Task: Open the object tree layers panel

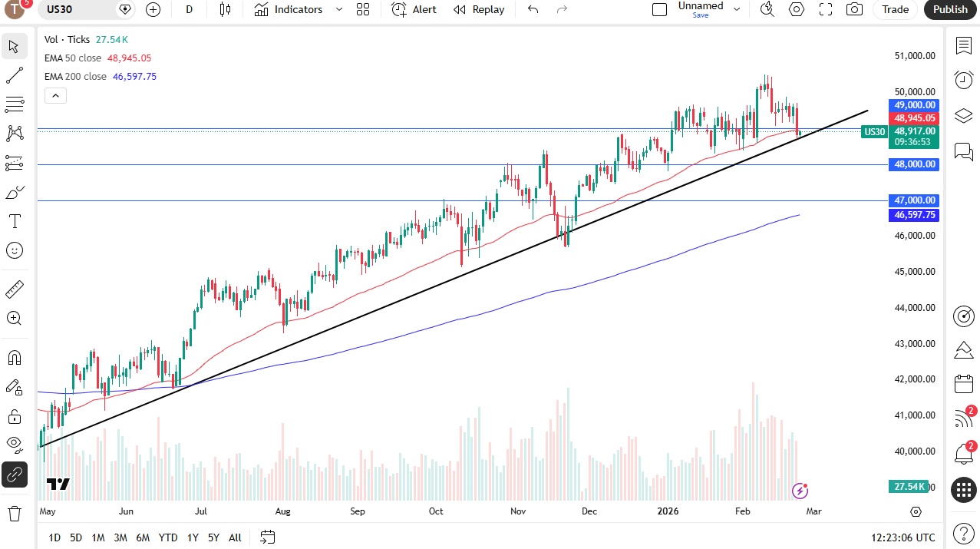Action: click(964, 115)
